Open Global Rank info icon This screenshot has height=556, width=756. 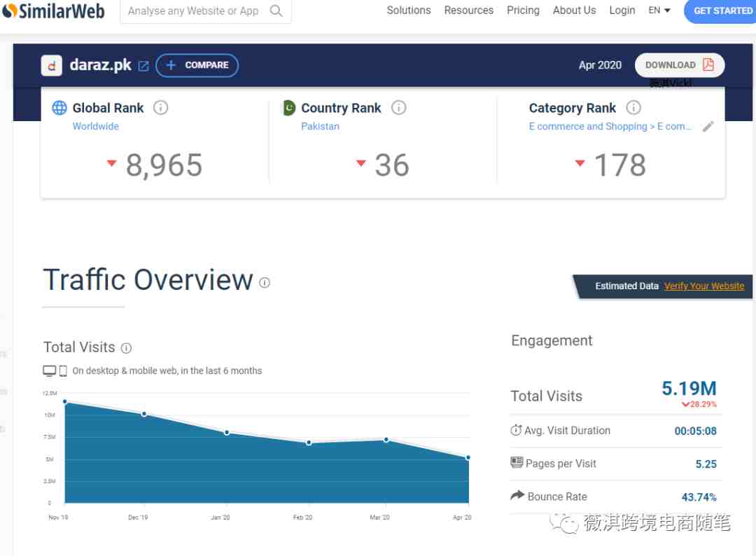click(160, 108)
